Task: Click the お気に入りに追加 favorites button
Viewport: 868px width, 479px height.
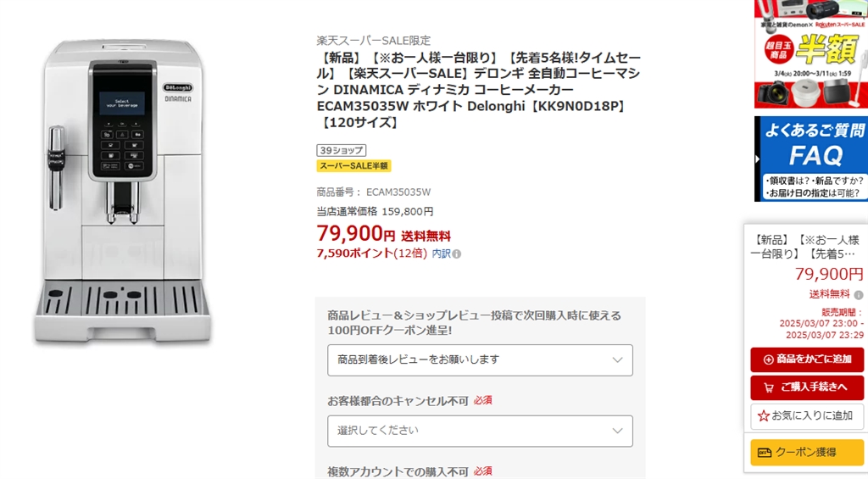Action: [806, 416]
